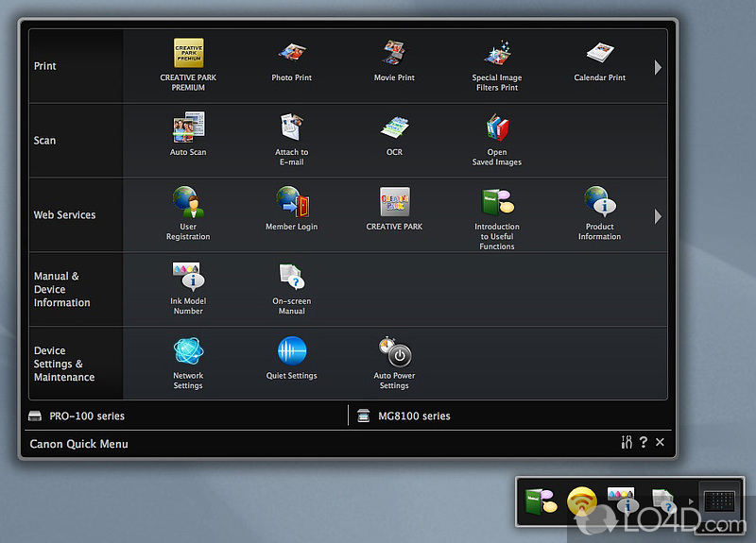This screenshot has height=543, width=756.
Task: Click the yellow wireless icon in shortcut bar
Action: [581, 501]
